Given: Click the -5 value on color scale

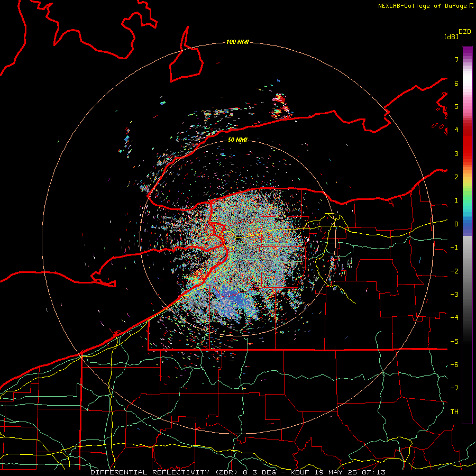Looking at the screenshot, I should (x=454, y=342).
